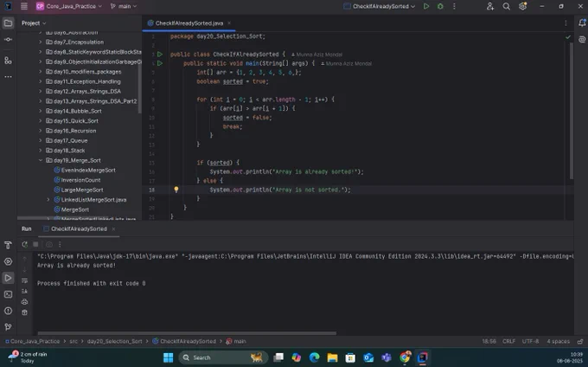
Task: Toggle the Run tool window button
Action: pyautogui.click(x=8, y=278)
